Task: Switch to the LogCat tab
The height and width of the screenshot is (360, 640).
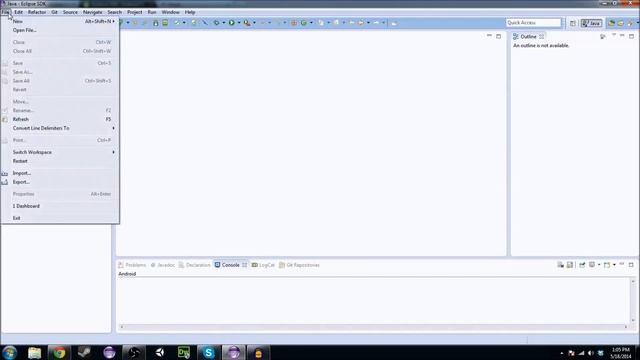Action: (x=263, y=265)
